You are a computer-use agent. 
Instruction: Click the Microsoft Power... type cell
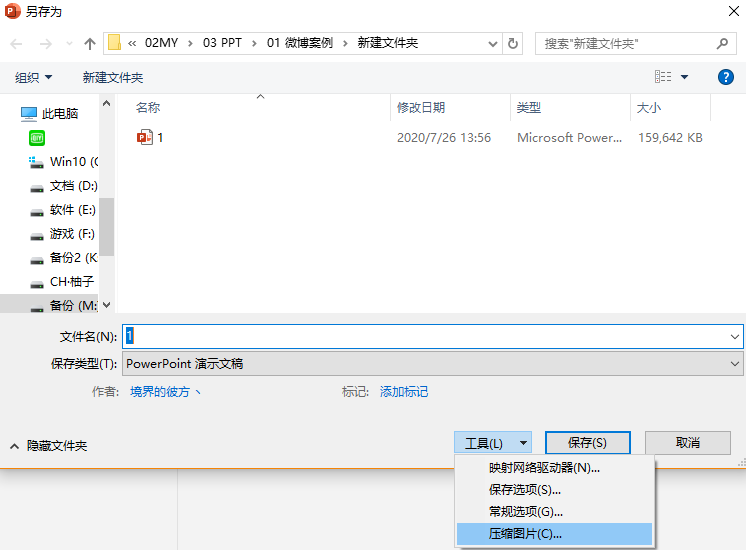click(x=569, y=138)
